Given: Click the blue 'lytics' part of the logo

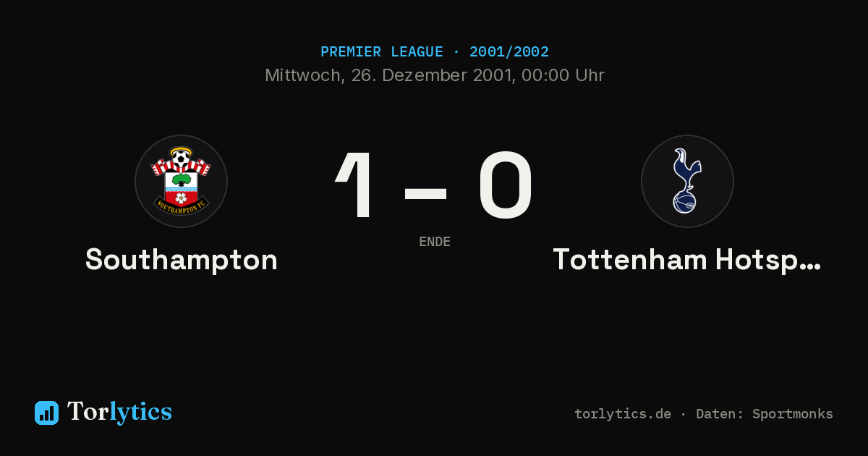Looking at the screenshot, I should [x=140, y=412].
